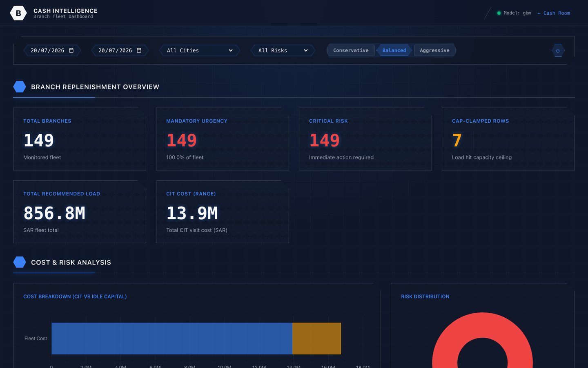Select the Conservative strategy toggle
Viewport: 588px width, 368px height.
pos(351,50)
